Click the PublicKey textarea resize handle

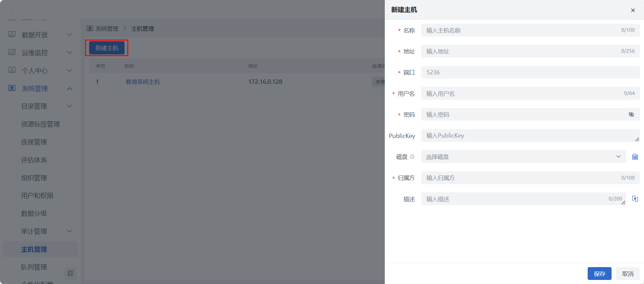637,139
